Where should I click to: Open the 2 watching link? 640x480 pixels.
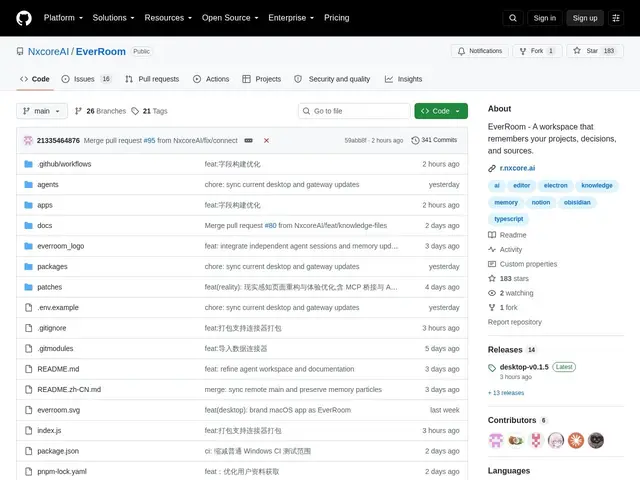pyautogui.click(x=511, y=293)
